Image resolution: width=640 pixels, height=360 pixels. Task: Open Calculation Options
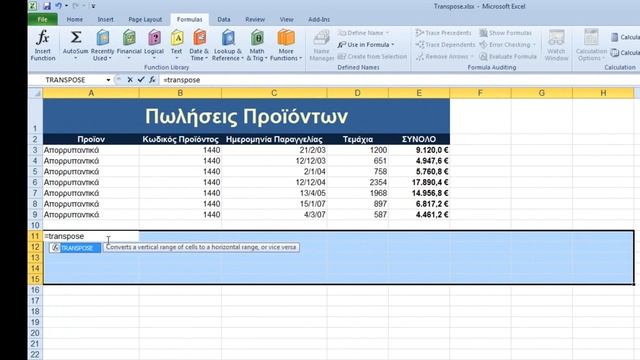pos(591,46)
